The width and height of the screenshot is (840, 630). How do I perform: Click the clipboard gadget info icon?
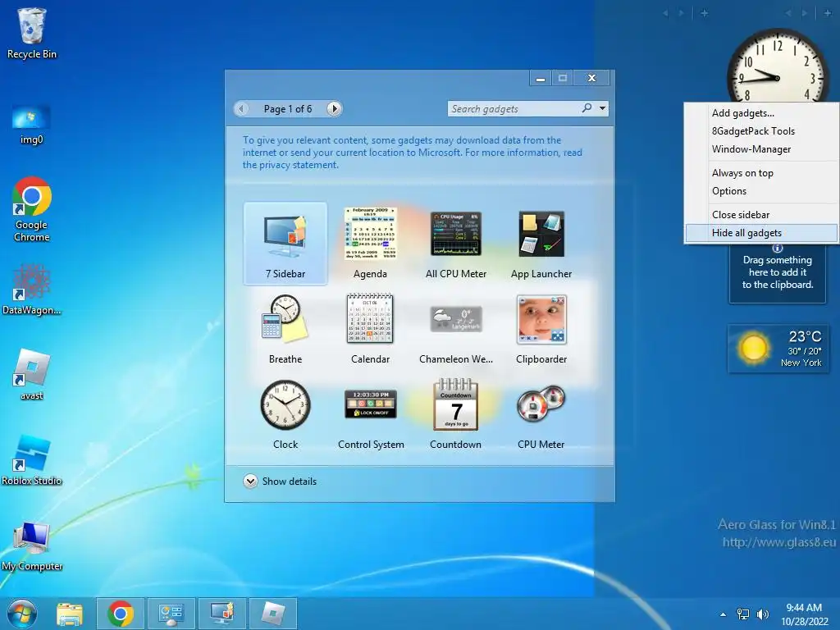click(778, 248)
